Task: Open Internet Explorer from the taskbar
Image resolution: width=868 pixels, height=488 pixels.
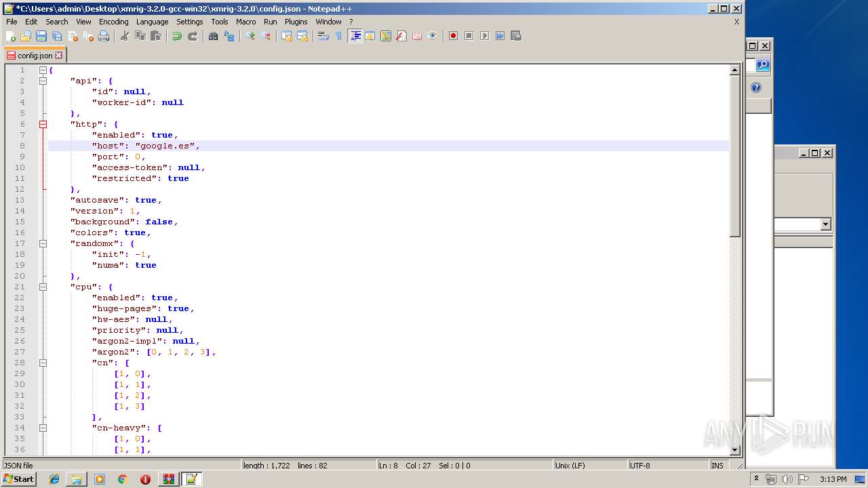Action: (x=54, y=479)
